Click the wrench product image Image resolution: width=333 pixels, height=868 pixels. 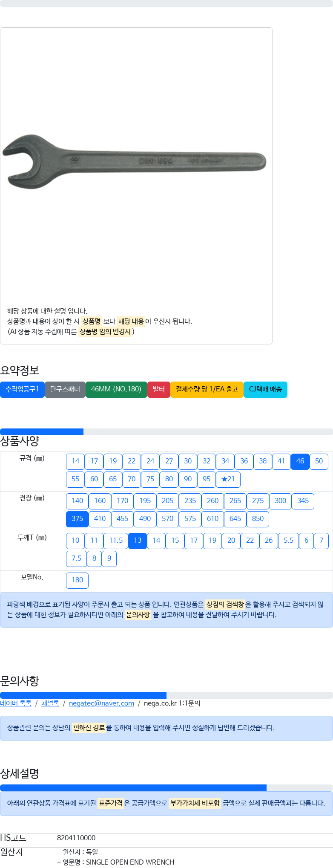click(x=135, y=162)
